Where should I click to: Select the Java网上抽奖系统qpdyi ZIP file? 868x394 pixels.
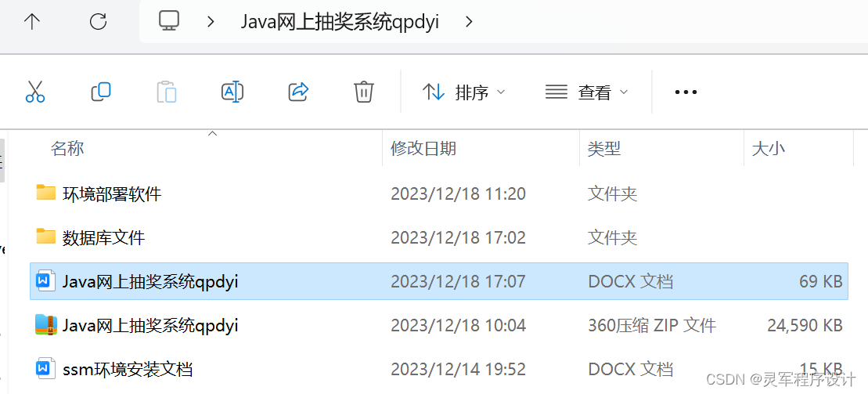point(439,325)
